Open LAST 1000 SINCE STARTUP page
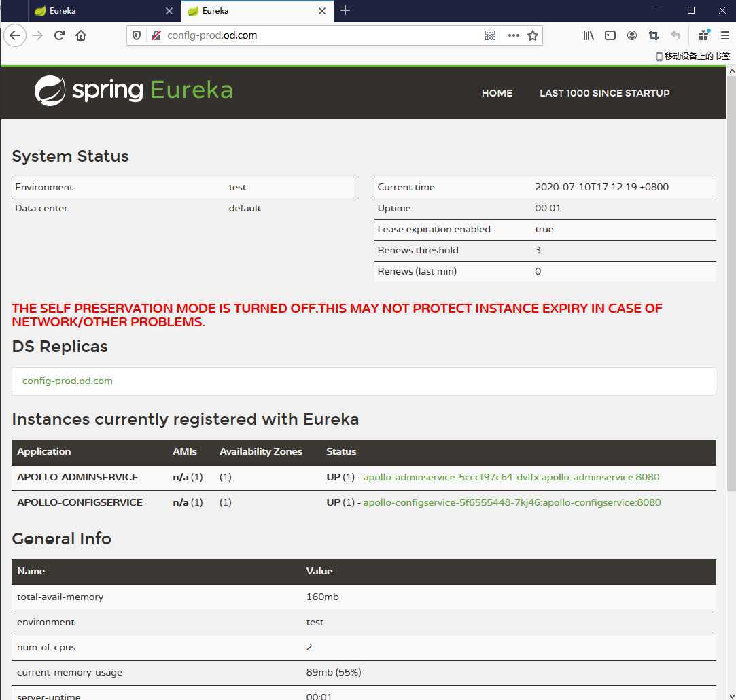The height and width of the screenshot is (700, 736). point(605,93)
